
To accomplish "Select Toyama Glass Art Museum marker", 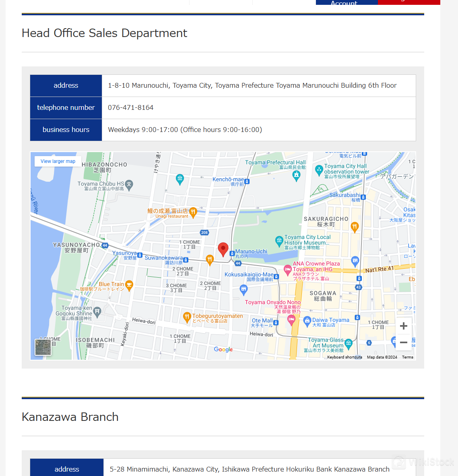I will [349, 343].
